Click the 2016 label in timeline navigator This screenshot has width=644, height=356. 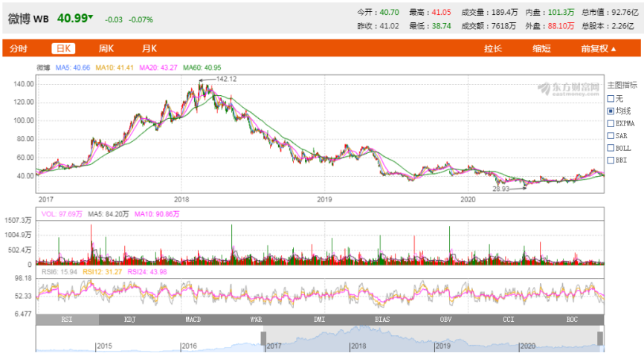[x=190, y=346]
